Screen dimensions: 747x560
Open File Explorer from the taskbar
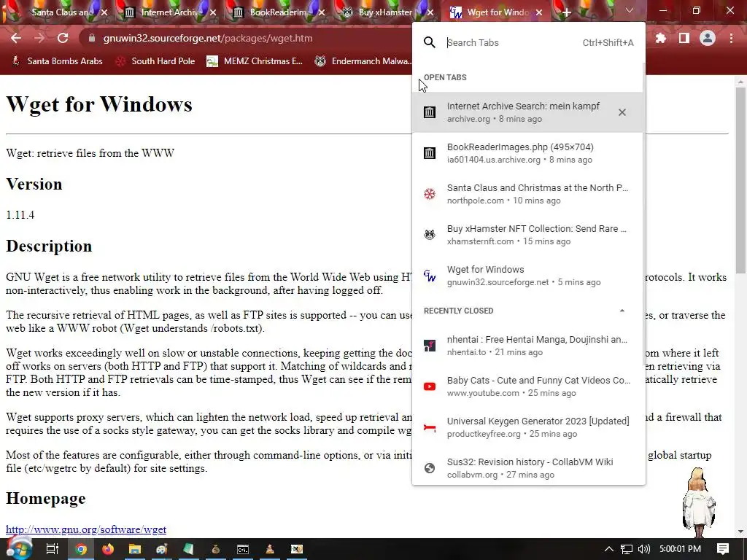(x=135, y=549)
